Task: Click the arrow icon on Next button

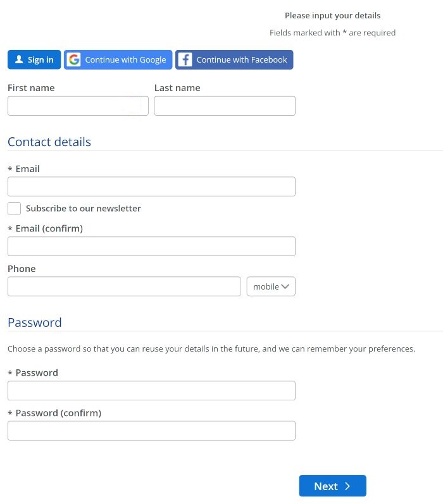Action: pyautogui.click(x=347, y=486)
